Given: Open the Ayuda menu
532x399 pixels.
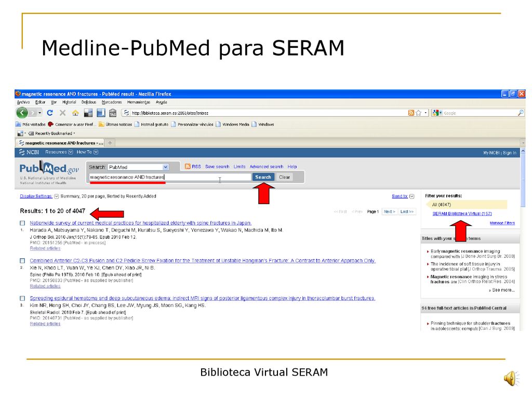Looking at the screenshot, I should click(161, 102).
